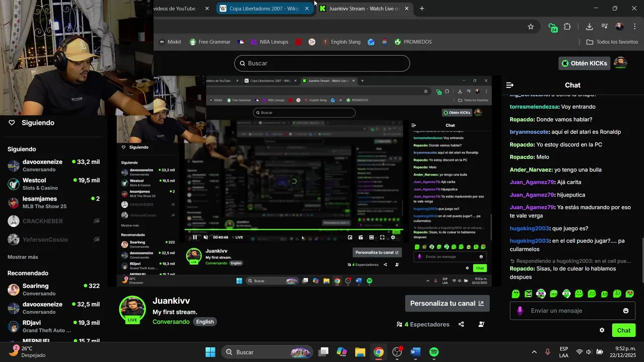This screenshot has height=362, width=644.
Task: Switch to Copa Libertadores 2007 Wikipedia tab
Action: (x=265, y=9)
